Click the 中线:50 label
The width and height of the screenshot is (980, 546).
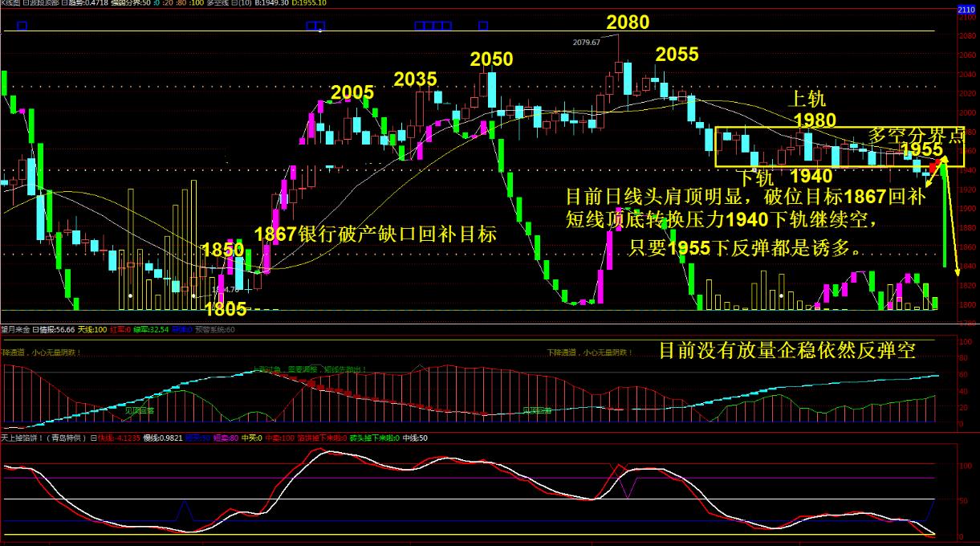pos(417,438)
